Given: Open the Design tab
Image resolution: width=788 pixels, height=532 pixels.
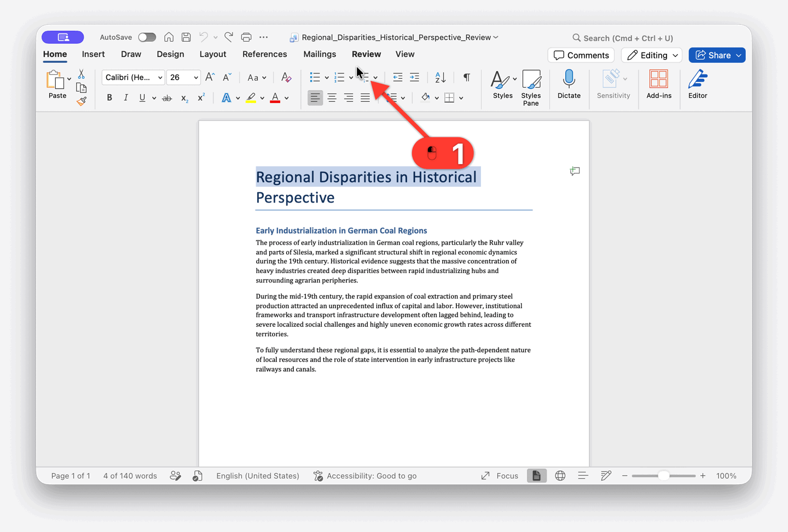Looking at the screenshot, I should (170, 54).
